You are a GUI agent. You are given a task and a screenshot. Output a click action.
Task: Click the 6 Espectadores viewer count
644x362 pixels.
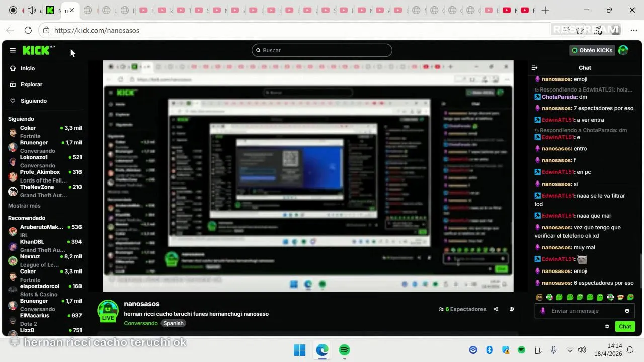point(462,309)
